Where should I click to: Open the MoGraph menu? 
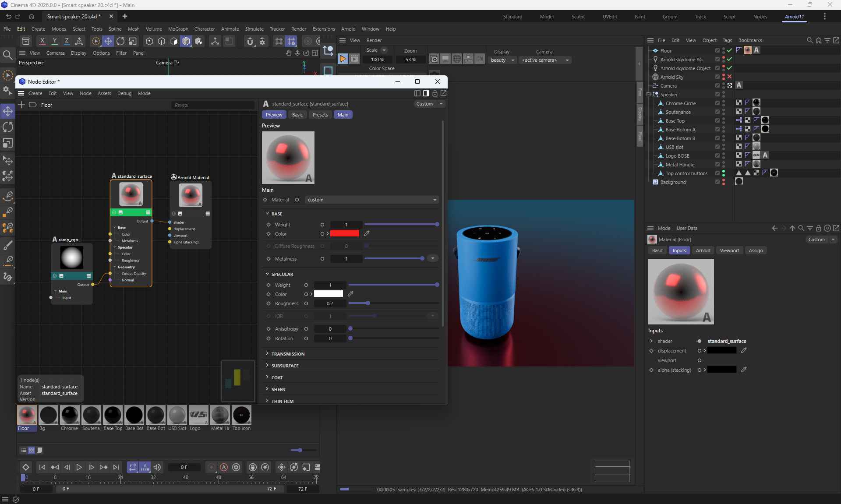tap(178, 29)
